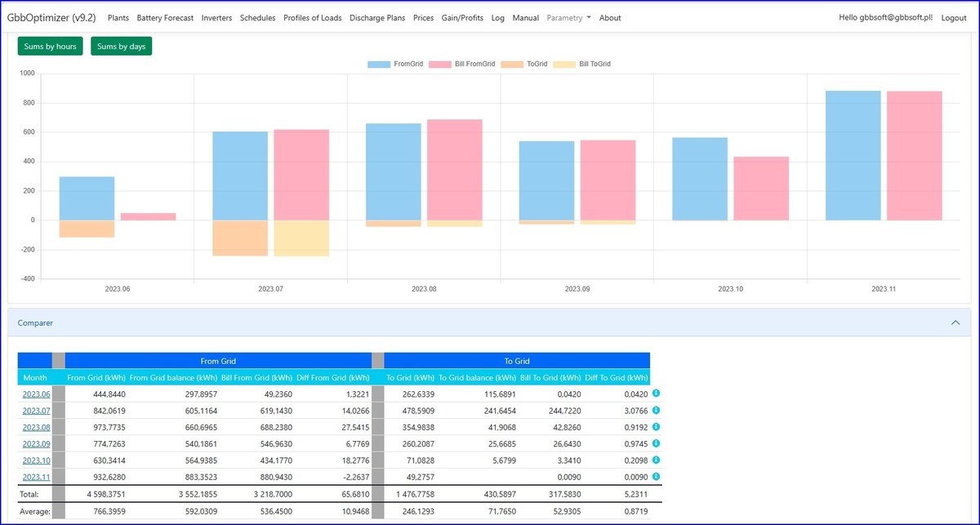This screenshot has height=525, width=980.
Task: Click the Bill ToGrid legend color swatch
Action: click(x=563, y=64)
